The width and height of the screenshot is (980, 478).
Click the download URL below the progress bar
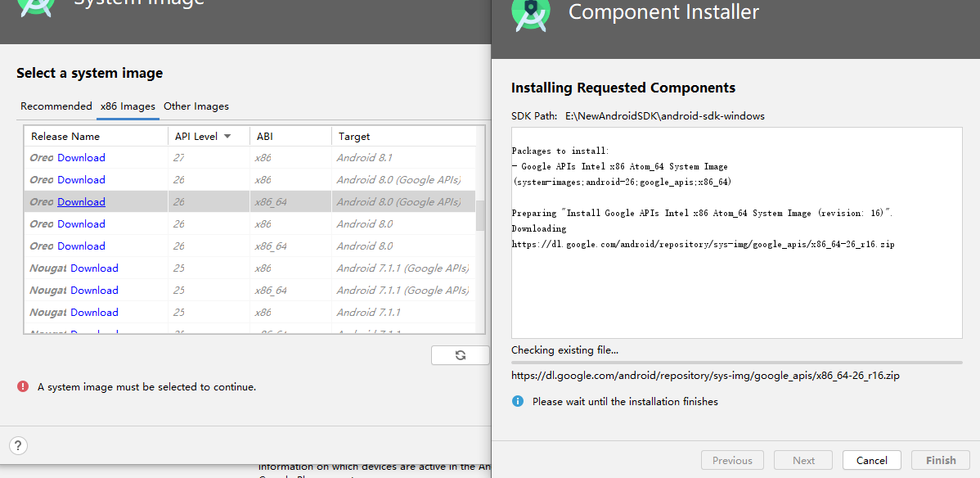click(706, 376)
